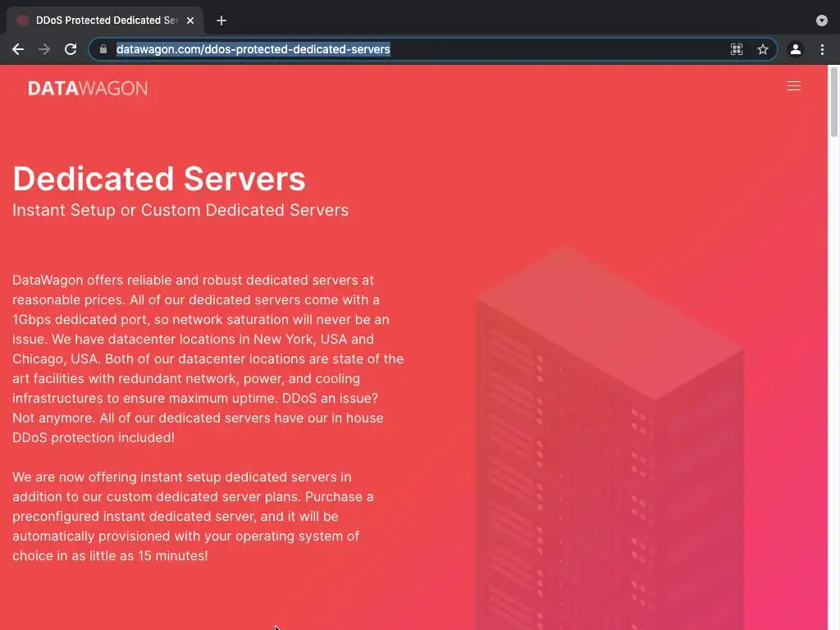Open the new tab plus button

click(221, 21)
